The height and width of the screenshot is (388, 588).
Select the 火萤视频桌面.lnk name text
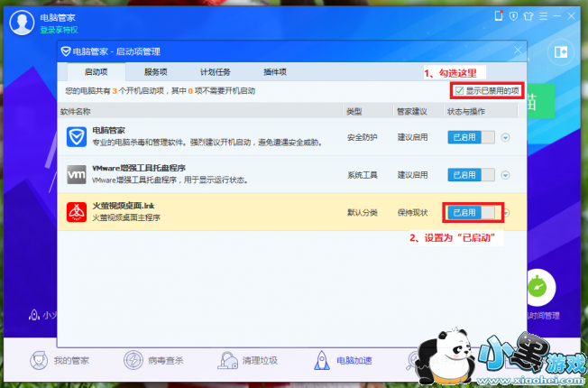124,206
